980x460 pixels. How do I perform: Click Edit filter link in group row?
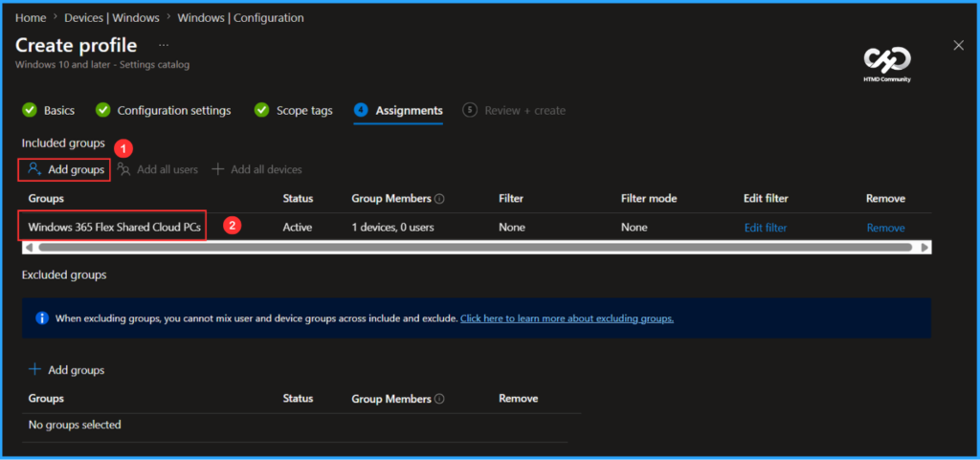766,228
